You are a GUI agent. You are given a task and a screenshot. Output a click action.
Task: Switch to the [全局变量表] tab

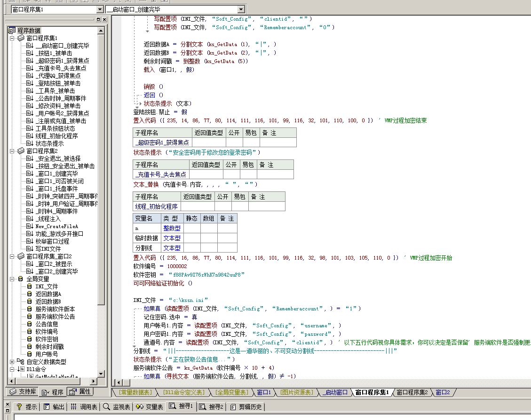pos(232,392)
